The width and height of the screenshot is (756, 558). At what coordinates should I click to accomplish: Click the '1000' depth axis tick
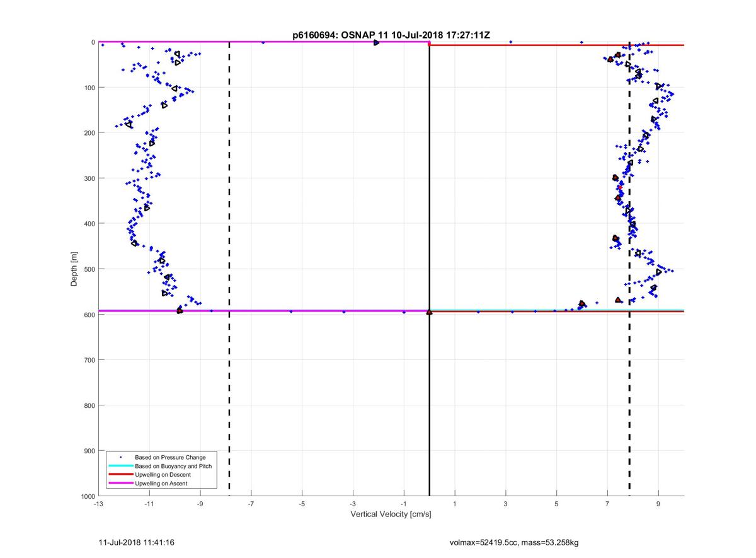(x=88, y=496)
